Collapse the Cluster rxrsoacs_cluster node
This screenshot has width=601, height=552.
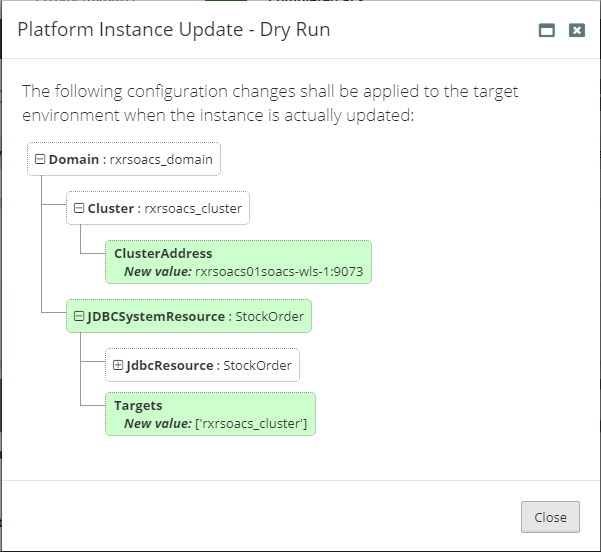[x=79, y=209]
